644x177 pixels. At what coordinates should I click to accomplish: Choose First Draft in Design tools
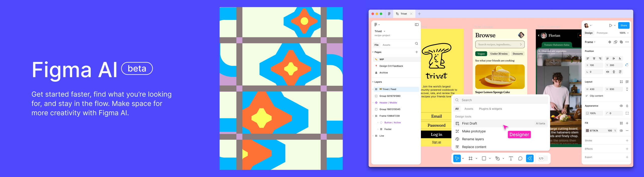500,123
